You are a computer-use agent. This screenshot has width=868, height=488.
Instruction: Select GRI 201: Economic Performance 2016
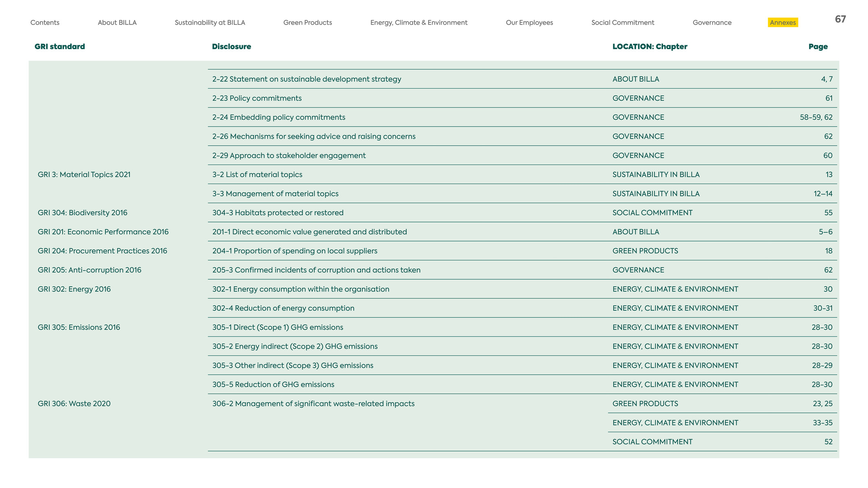click(x=103, y=232)
